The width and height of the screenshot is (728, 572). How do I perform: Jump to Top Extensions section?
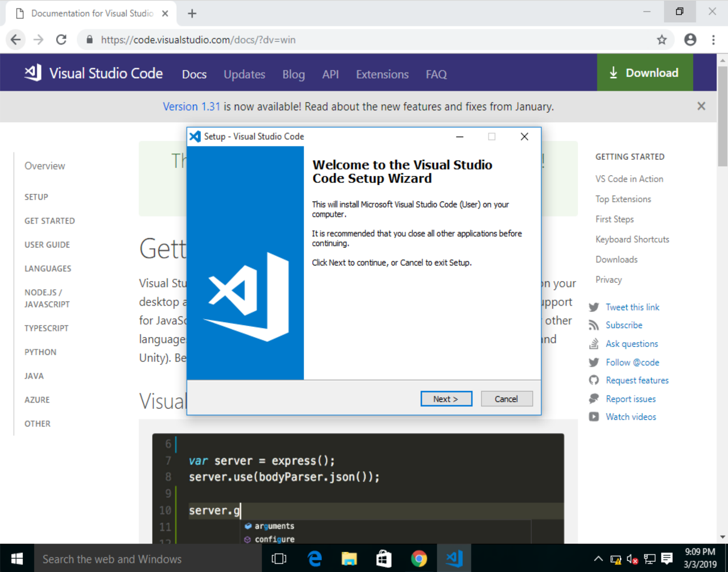tap(623, 199)
